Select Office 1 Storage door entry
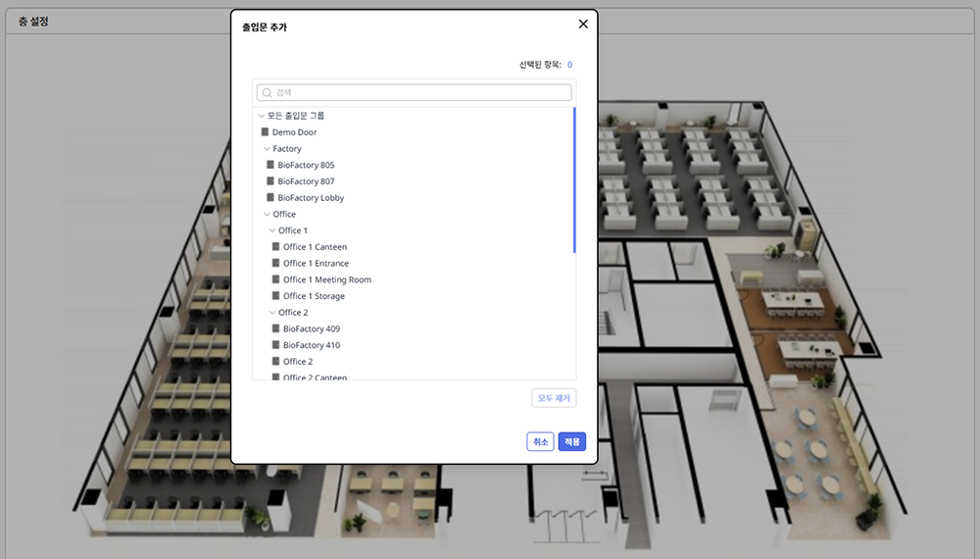This screenshot has height=559, width=980. pos(314,296)
